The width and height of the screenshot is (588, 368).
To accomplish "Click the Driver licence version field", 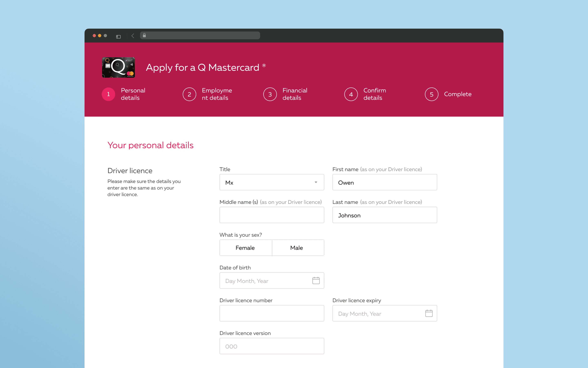I will 272,346.
